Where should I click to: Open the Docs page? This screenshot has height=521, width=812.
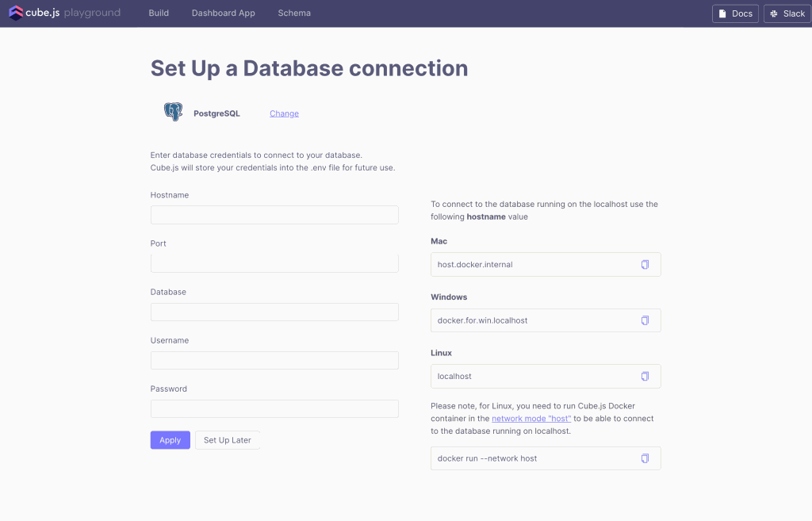(735, 13)
